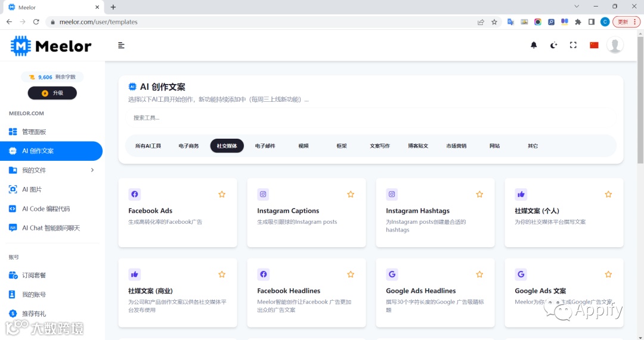
Task: Open the Instagram Captions tool title
Action: pyautogui.click(x=288, y=211)
